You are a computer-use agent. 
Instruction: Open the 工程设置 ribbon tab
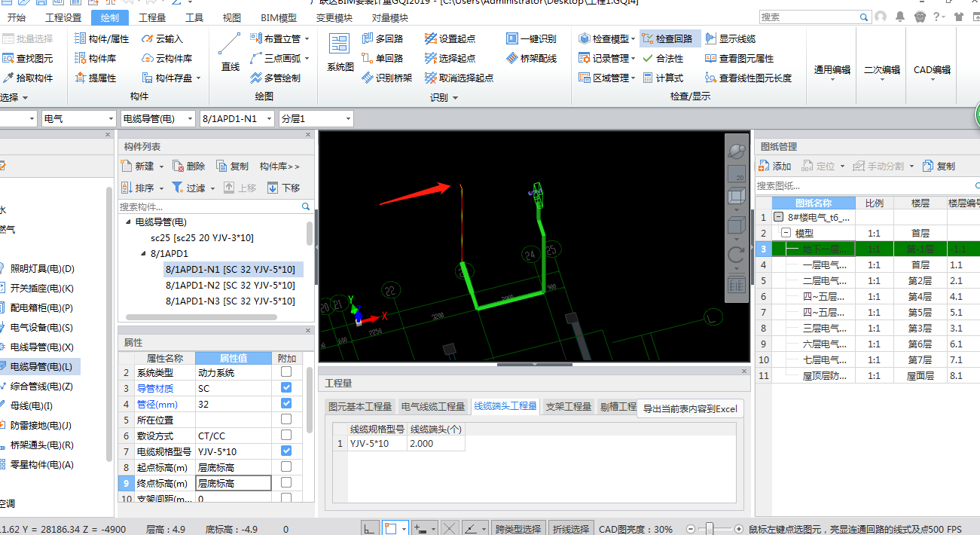tap(63, 17)
